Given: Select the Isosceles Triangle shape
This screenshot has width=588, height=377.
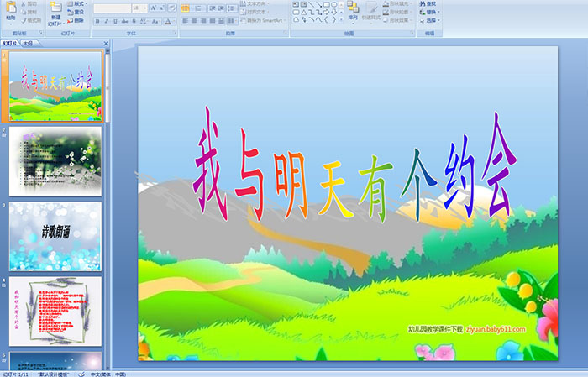Looking at the screenshot, I should click(303, 12).
